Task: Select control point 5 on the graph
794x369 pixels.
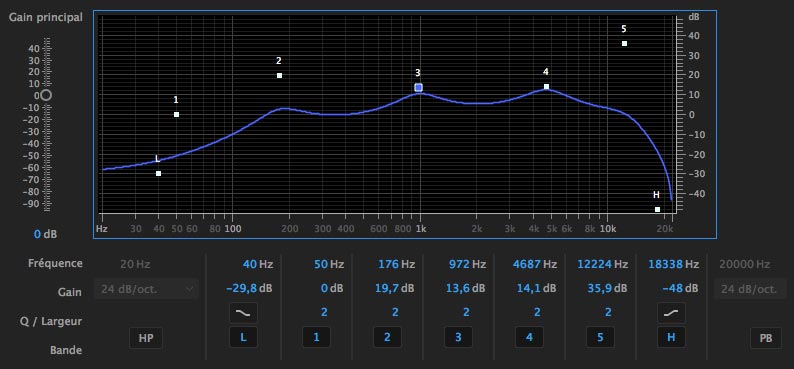Action: pyautogui.click(x=624, y=44)
